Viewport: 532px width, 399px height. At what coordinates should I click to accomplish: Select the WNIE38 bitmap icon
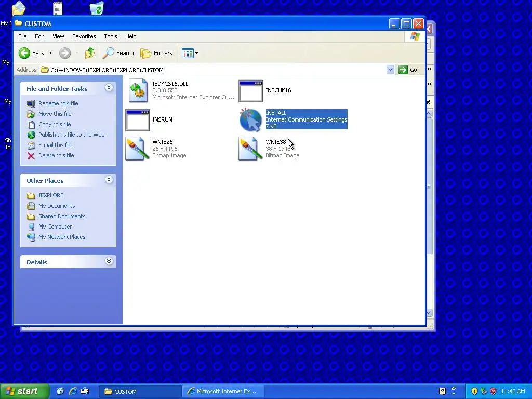pos(250,149)
